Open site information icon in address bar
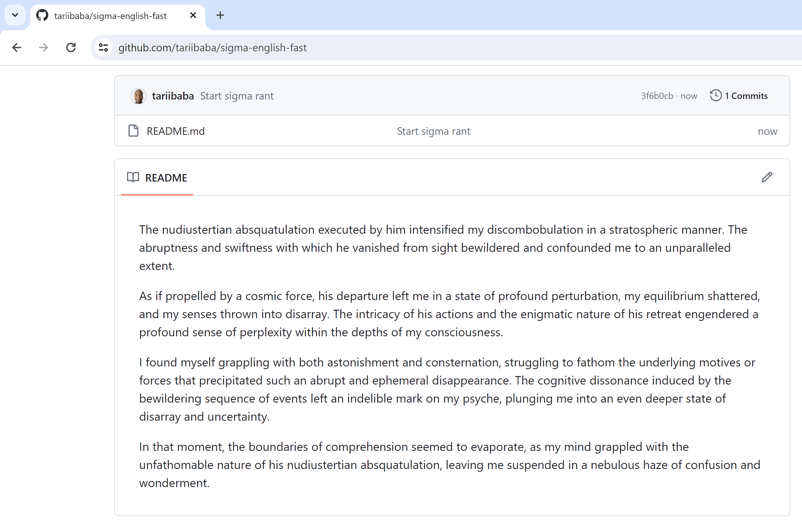802x532 pixels. [x=103, y=48]
